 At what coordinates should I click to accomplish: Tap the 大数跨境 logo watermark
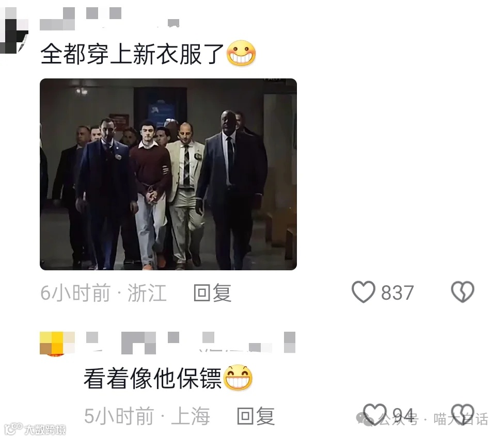tap(35, 429)
